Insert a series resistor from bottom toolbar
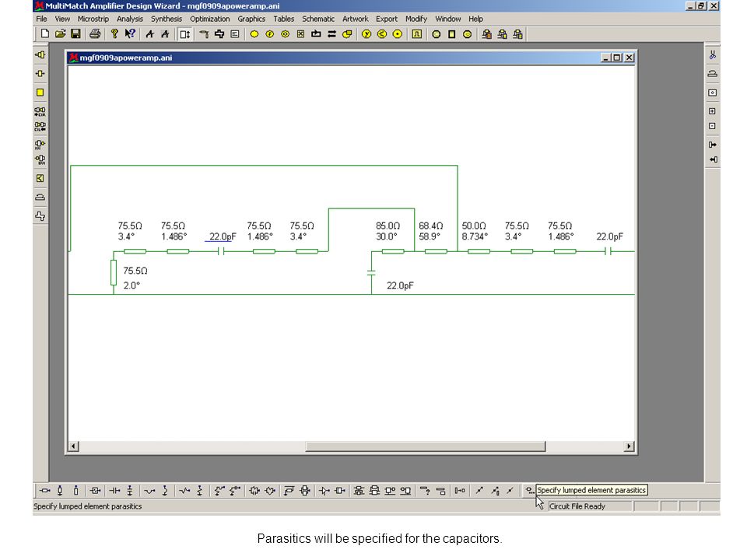Viewport: 747px width, 560px height. (x=184, y=491)
